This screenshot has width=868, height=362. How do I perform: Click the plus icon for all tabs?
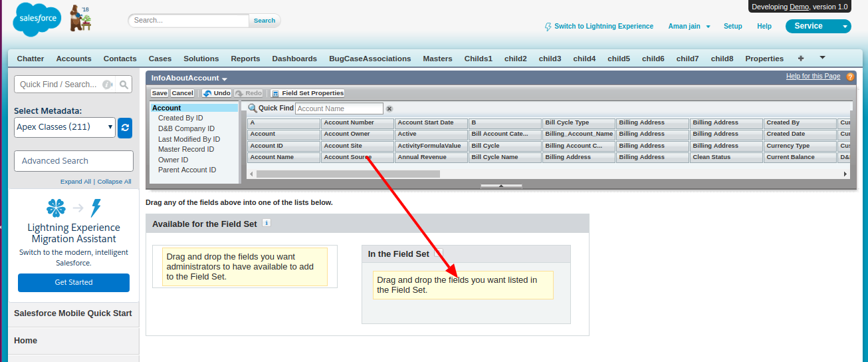pos(801,59)
